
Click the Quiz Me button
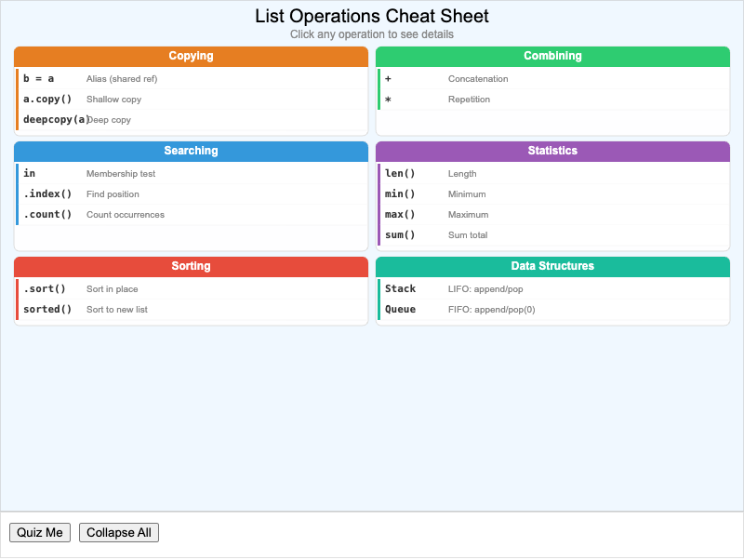pyautogui.click(x=40, y=532)
